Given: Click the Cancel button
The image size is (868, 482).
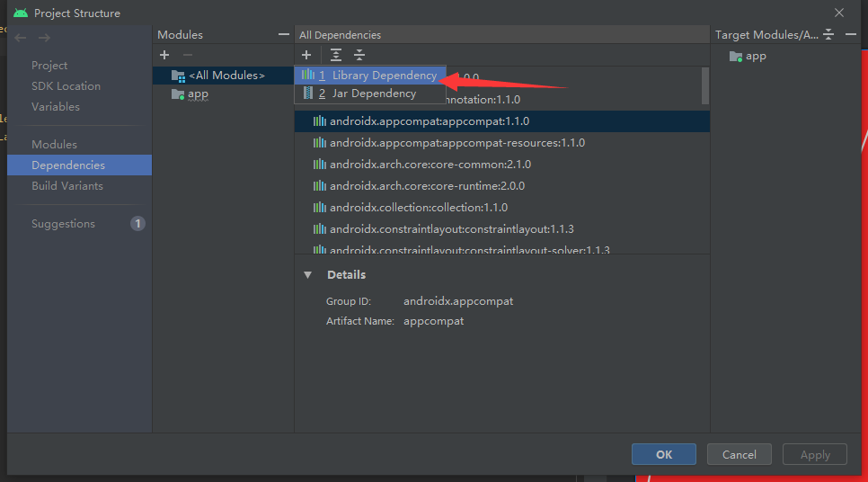Looking at the screenshot, I should [739, 454].
